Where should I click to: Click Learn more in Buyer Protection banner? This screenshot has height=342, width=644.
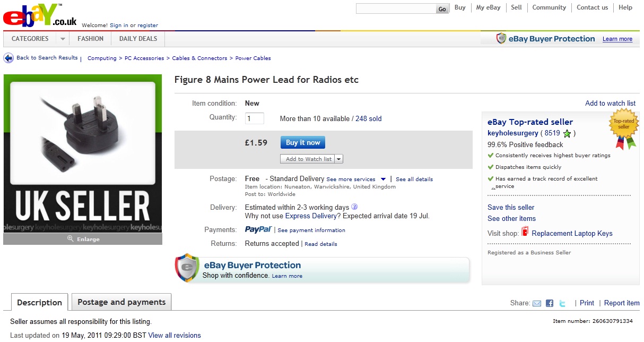287,276
